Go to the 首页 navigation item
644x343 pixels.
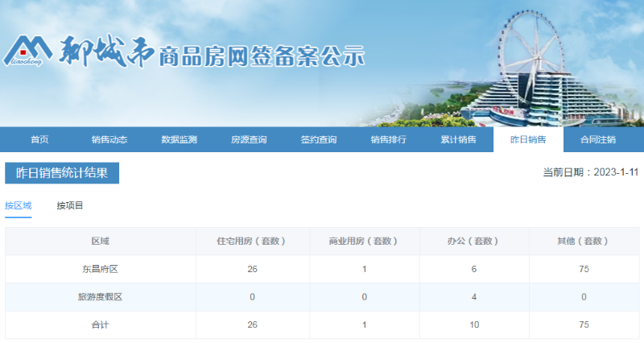point(39,139)
